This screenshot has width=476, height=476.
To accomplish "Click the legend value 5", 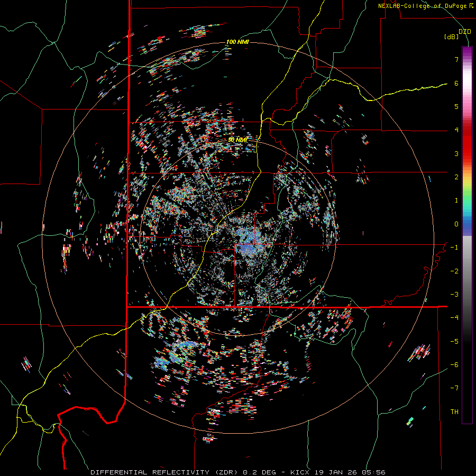I will [456, 106].
